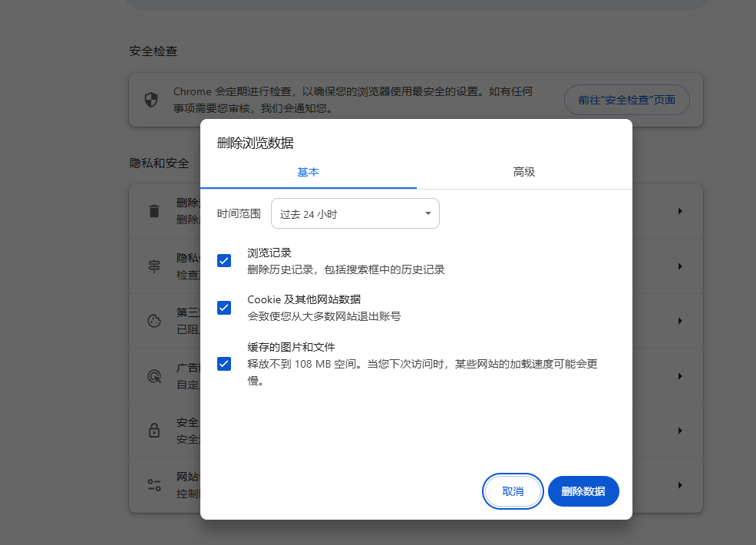756x545 pixels.
Task: Uncheck the 浏览记录 checkbox
Action: click(x=224, y=261)
